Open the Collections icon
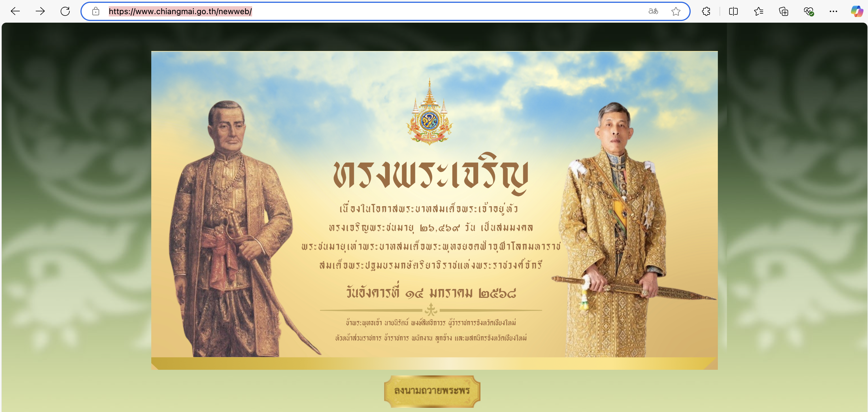The height and width of the screenshot is (412, 868). (x=783, y=11)
